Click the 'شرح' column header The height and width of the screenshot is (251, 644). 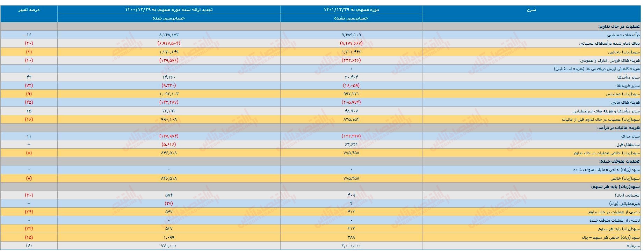[x=531, y=10]
